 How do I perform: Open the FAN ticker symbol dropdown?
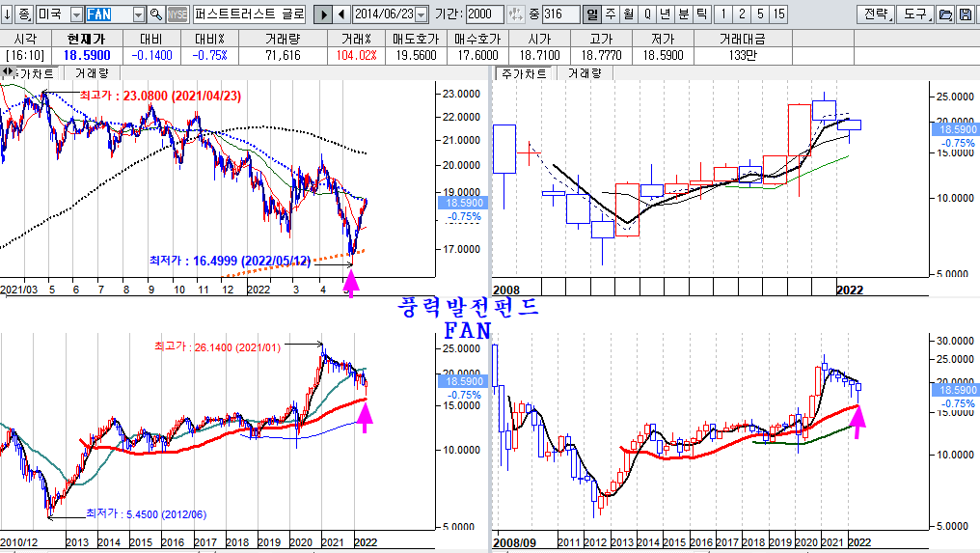pyautogui.click(x=138, y=14)
